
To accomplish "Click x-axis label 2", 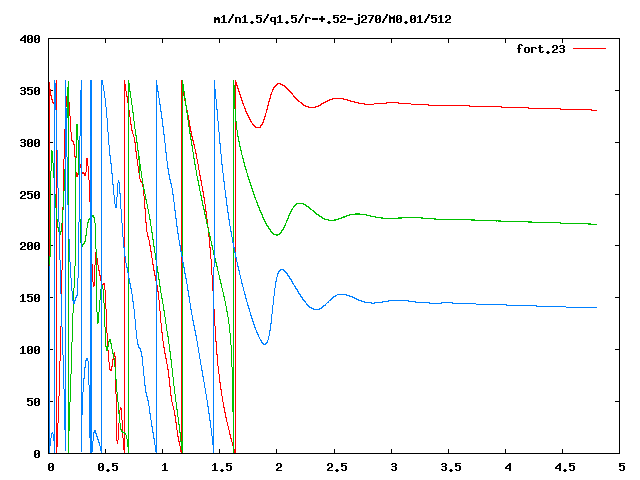I will point(279,467).
